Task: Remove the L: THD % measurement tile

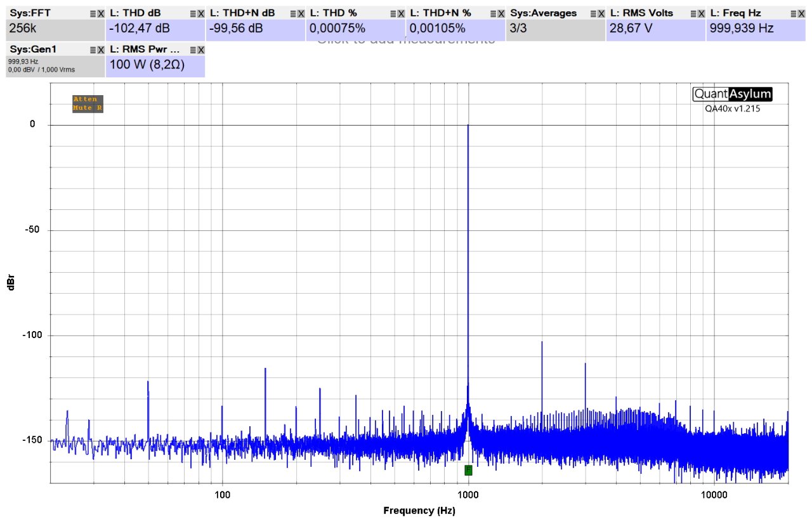Action: (401, 13)
